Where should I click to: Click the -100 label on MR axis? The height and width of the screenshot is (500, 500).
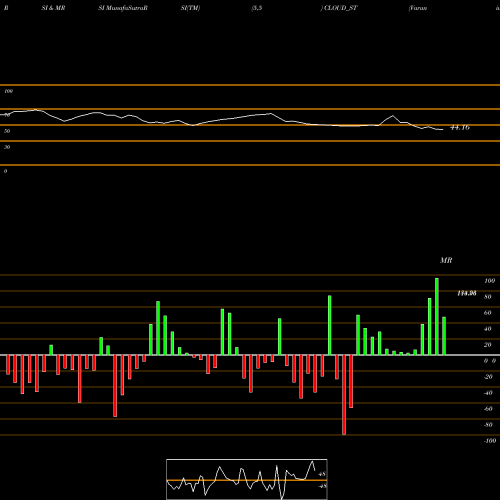tap(490, 441)
